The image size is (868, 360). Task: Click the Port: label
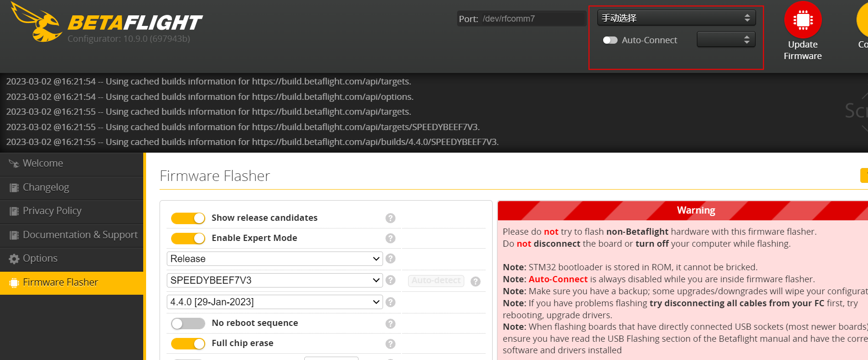coord(469,19)
